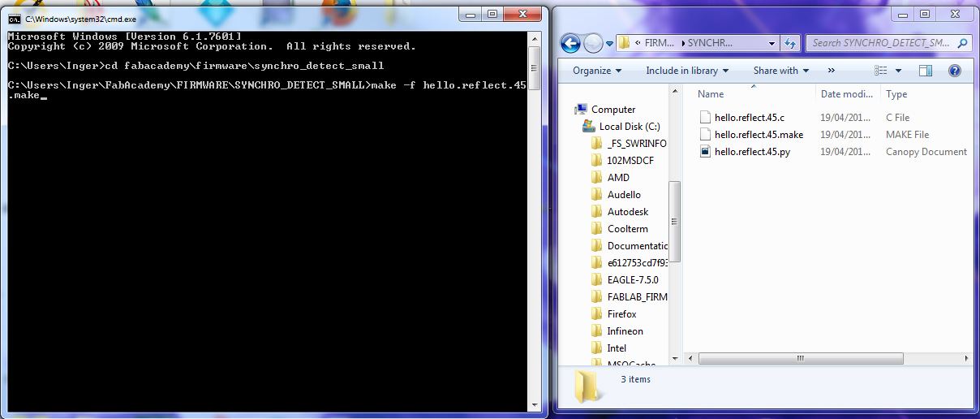Click the hello.reflect.45.make file icon
This screenshot has height=419, width=980.
705,135
